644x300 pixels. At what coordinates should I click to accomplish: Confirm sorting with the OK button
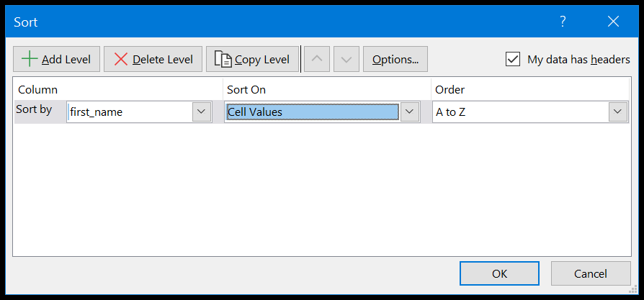tap(499, 273)
